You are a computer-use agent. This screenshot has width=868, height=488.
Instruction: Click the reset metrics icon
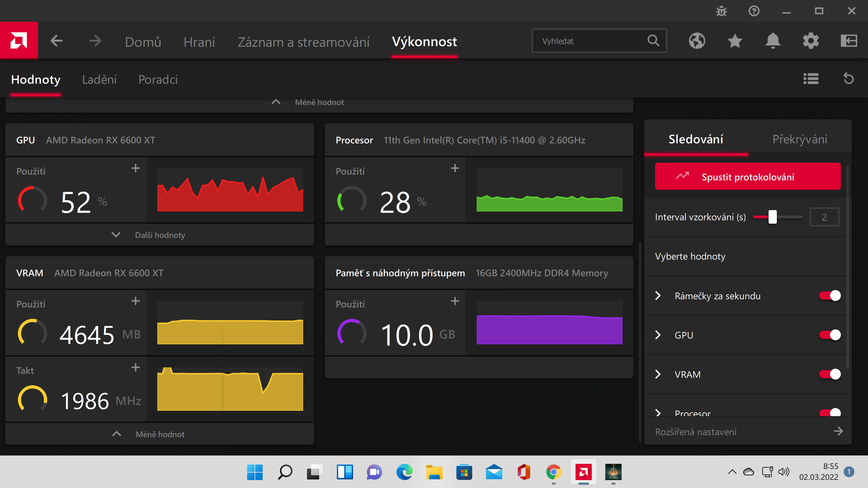point(849,79)
